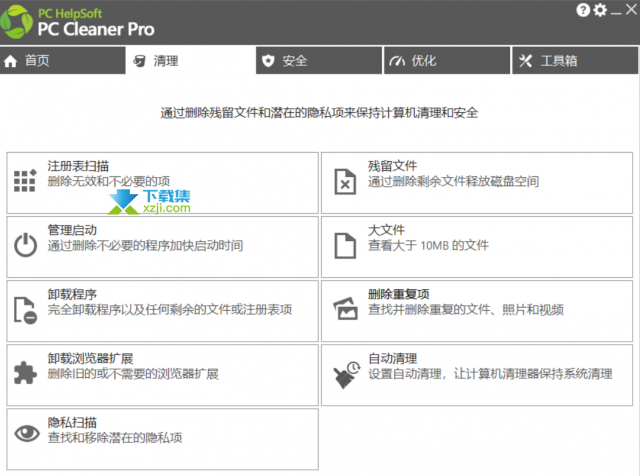Click the PC HelpSoft green leaf logo
The height and width of the screenshot is (476, 640).
16,22
